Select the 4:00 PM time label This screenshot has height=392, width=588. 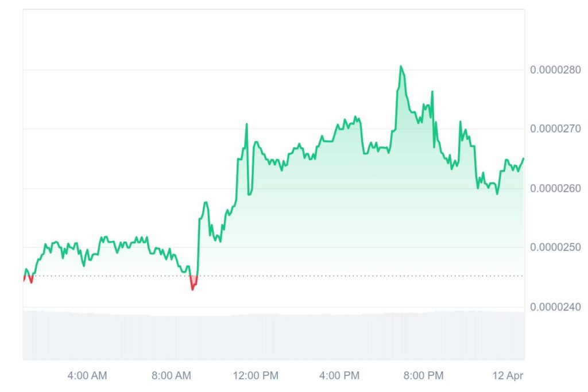point(339,376)
